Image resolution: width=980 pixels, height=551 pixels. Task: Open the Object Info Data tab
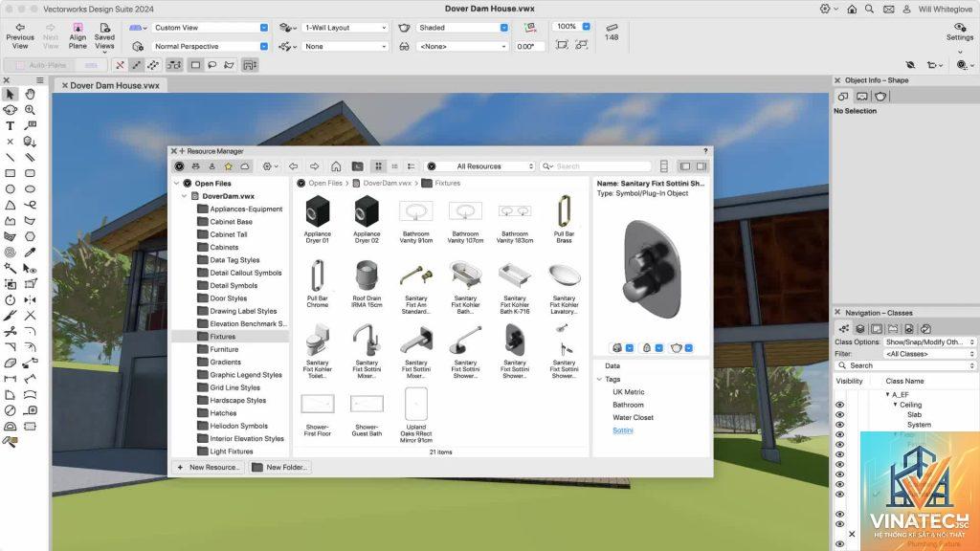pos(862,97)
